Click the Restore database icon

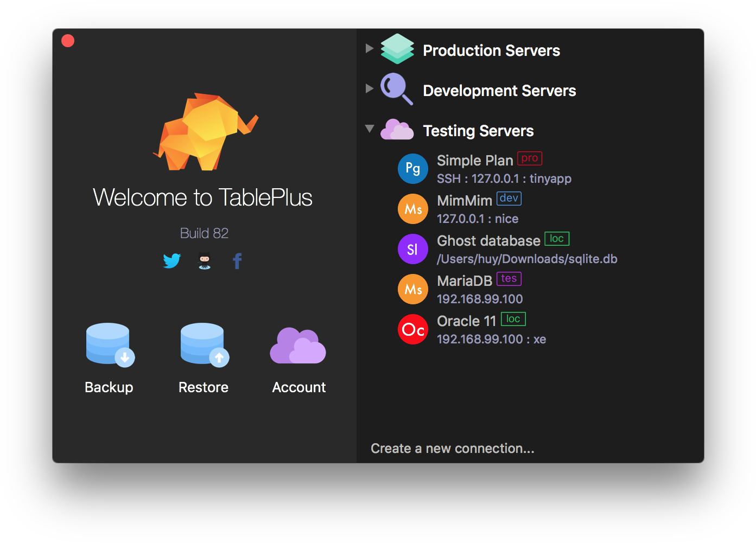pos(204,345)
